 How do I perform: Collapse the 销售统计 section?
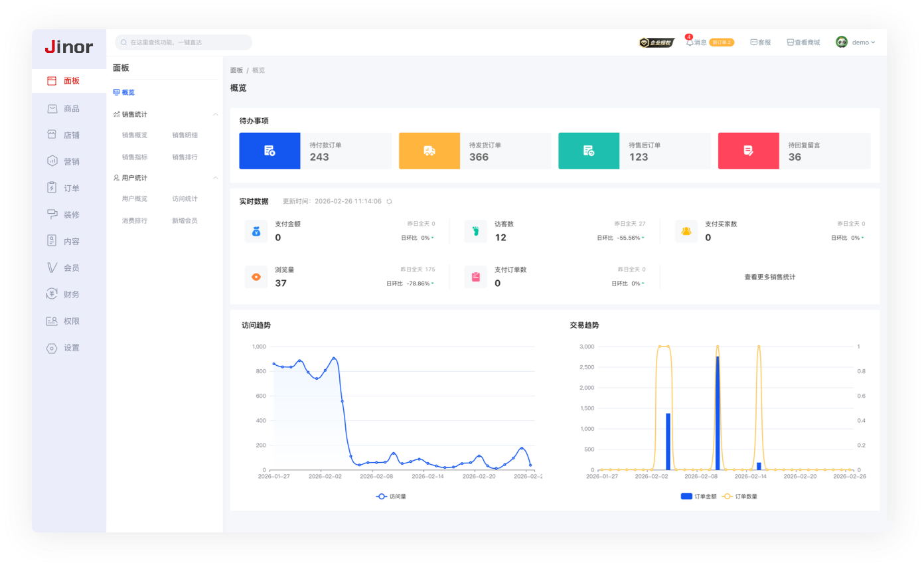pos(215,114)
